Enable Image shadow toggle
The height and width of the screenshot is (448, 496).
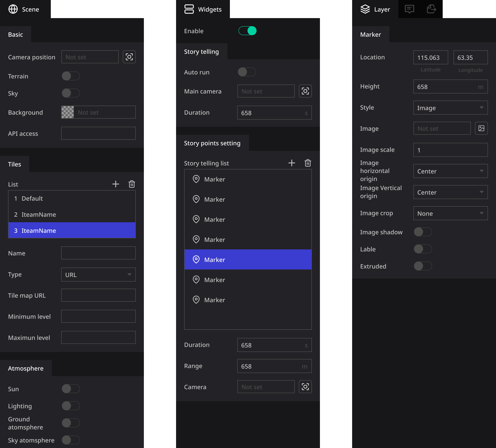[423, 232]
